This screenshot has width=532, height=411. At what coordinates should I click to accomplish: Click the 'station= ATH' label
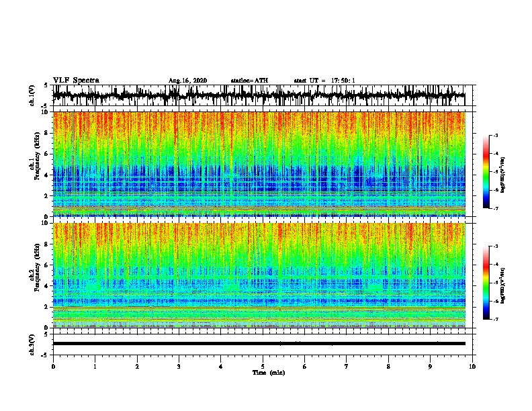pyautogui.click(x=249, y=81)
